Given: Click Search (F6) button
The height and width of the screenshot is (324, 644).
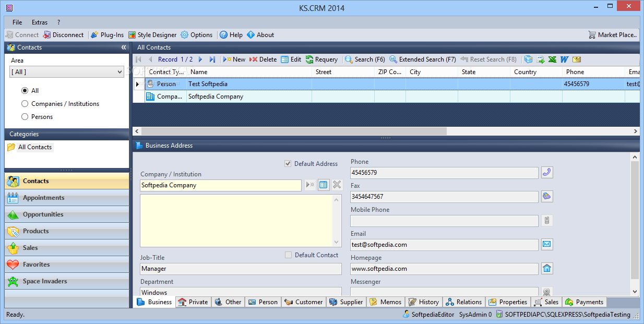Looking at the screenshot, I should pos(365,59).
